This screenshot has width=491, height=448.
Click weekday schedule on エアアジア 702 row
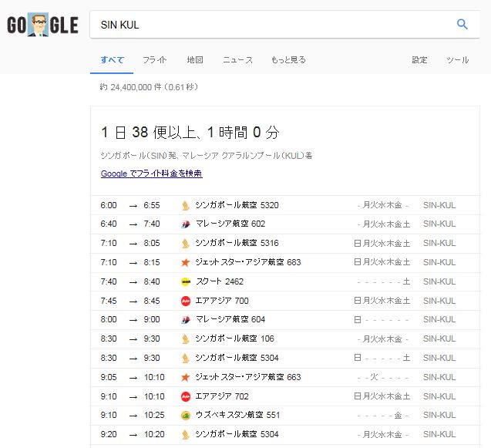382,396
